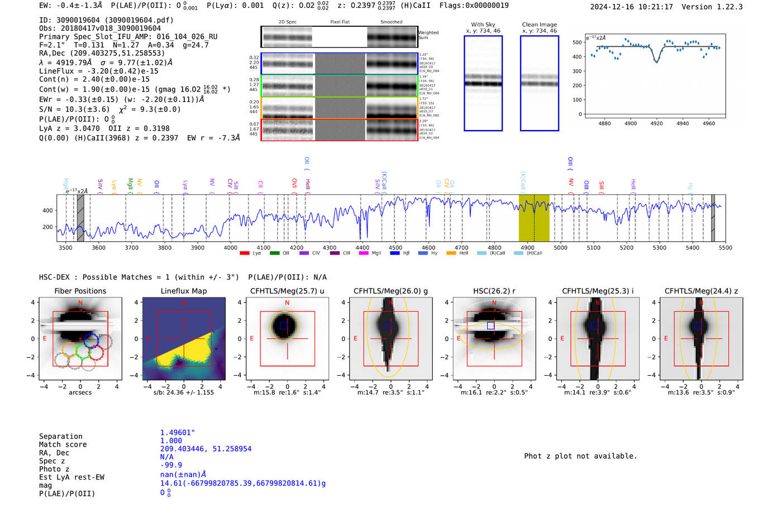Click the CFHTLS/Meg(24.4) z band image
The width and height of the screenshot is (782, 532).
tap(701, 338)
